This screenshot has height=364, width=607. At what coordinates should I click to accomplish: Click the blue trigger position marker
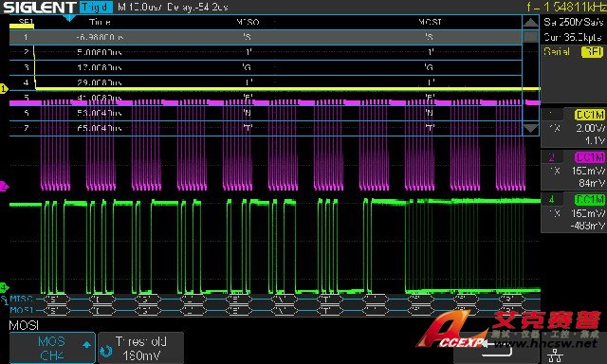[x=69, y=18]
